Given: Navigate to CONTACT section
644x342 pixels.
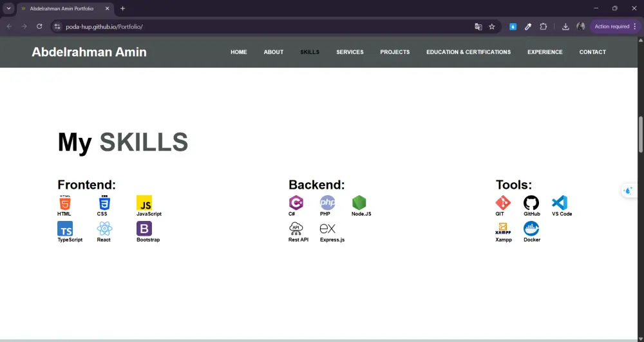Looking at the screenshot, I should click(x=592, y=52).
